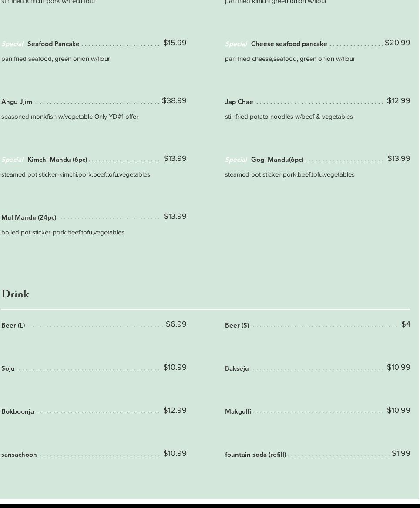Click the seasoned monkfish description text
Screen dimensions: 420x508
pyautogui.click(x=70, y=117)
